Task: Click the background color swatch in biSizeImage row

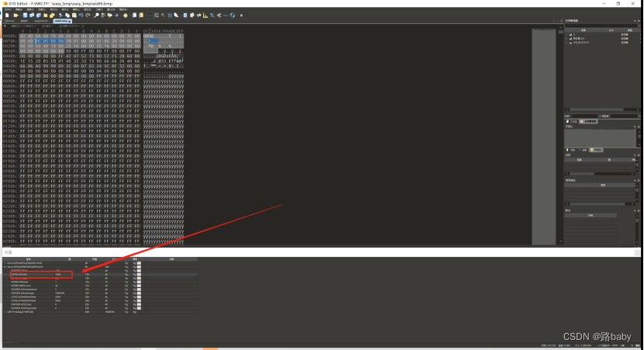Action: click(139, 293)
